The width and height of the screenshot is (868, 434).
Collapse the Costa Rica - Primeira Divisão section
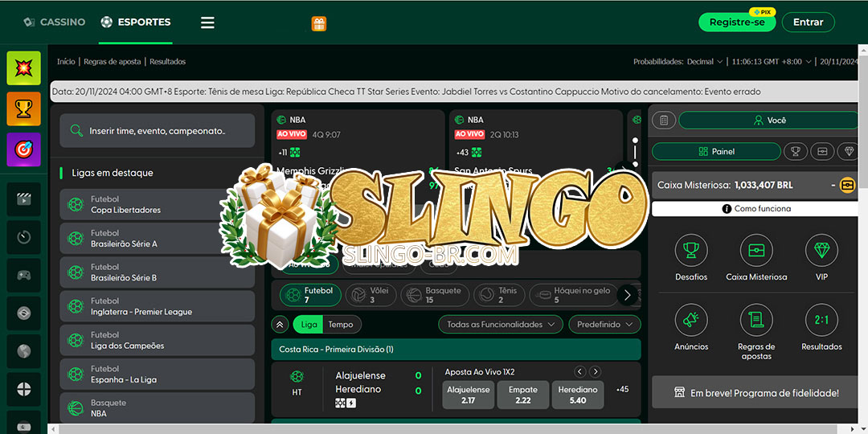click(x=457, y=350)
